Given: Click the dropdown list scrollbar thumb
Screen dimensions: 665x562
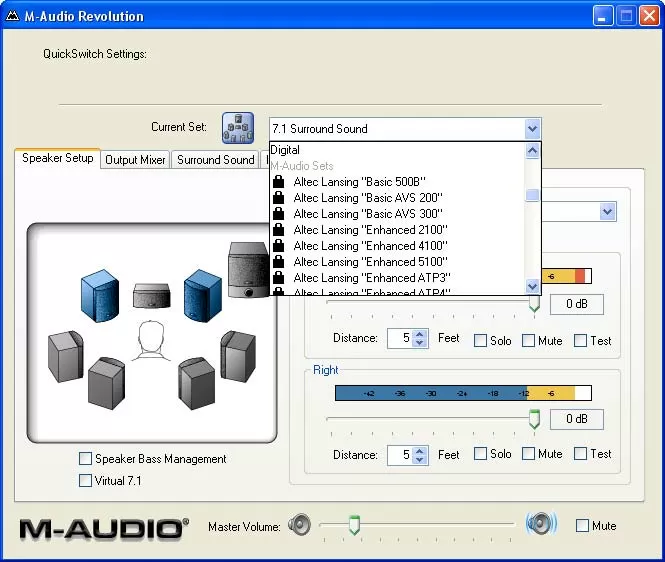Looking at the screenshot, I should [x=533, y=195].
